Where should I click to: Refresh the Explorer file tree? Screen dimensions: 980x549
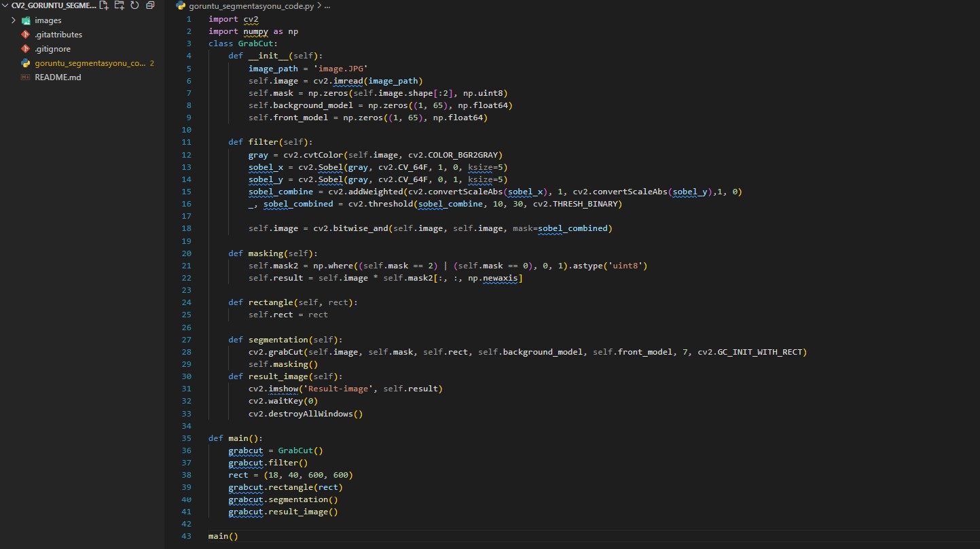(x=134, y=5)
